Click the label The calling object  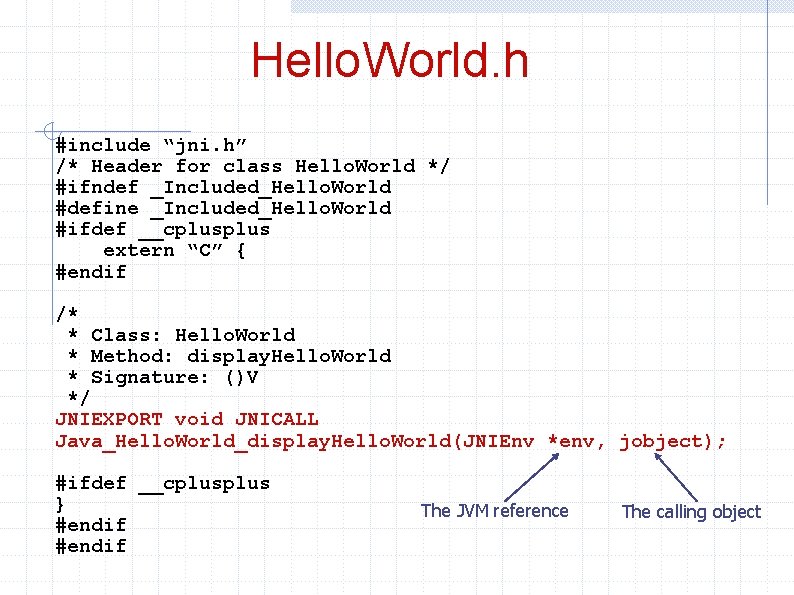(691, 512)
